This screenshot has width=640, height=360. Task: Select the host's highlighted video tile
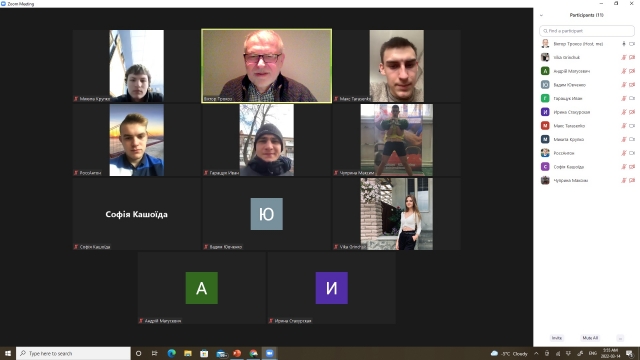pyautogui.click(x=267, y=66)
